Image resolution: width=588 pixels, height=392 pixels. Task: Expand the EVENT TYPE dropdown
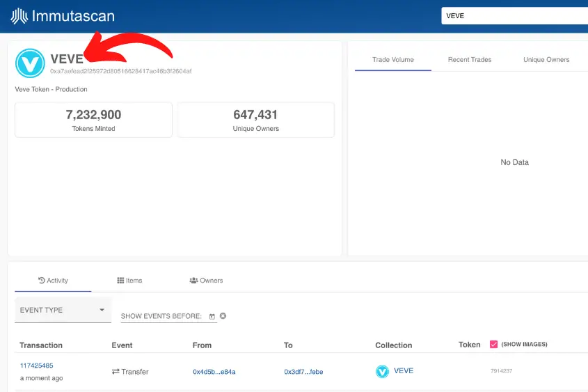pos(63,310)
